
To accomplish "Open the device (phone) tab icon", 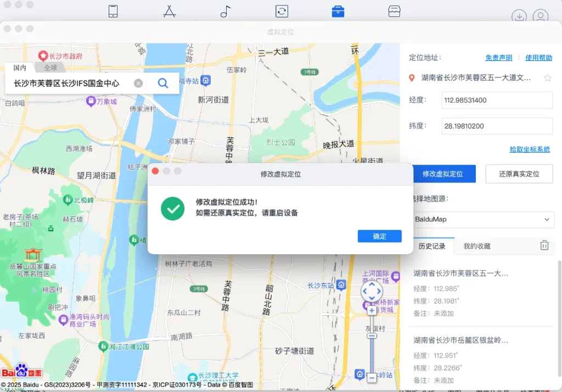I will (113, 11).
